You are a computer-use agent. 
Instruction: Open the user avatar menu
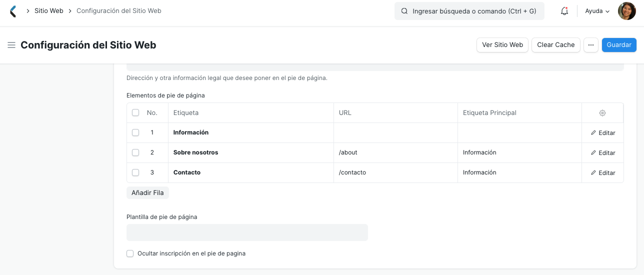click(627, 11)
